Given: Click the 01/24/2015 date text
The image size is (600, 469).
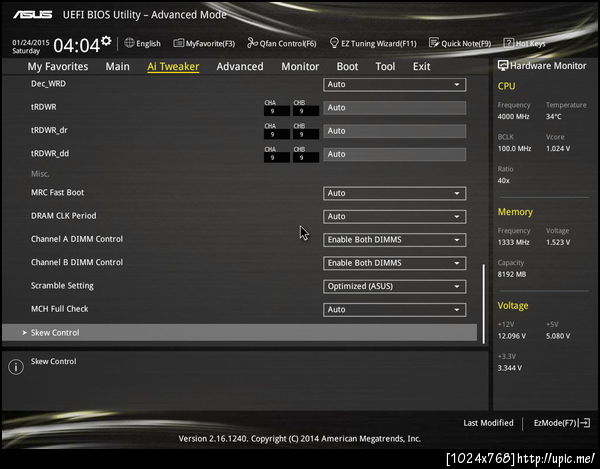Looking at the screenshot, I should pyautogui.click(x=31, y=42).
